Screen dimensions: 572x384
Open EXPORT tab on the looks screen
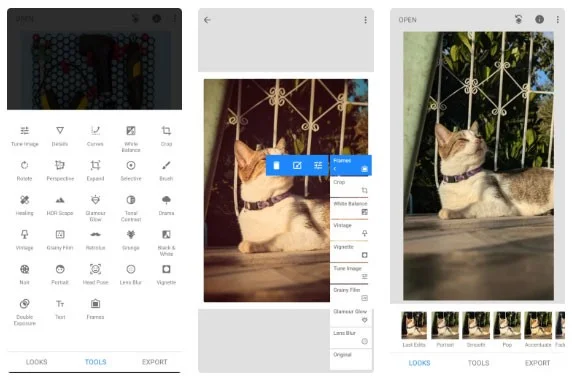coord(537,363)
